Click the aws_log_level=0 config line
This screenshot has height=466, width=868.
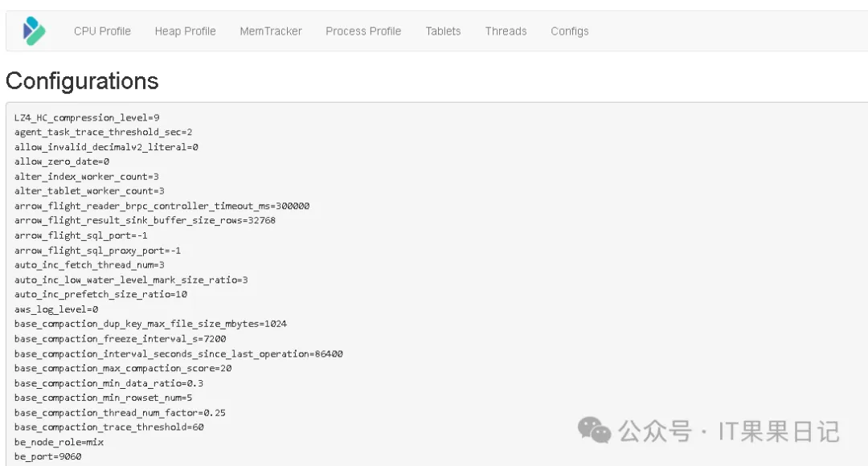click(x=56, y=309)
